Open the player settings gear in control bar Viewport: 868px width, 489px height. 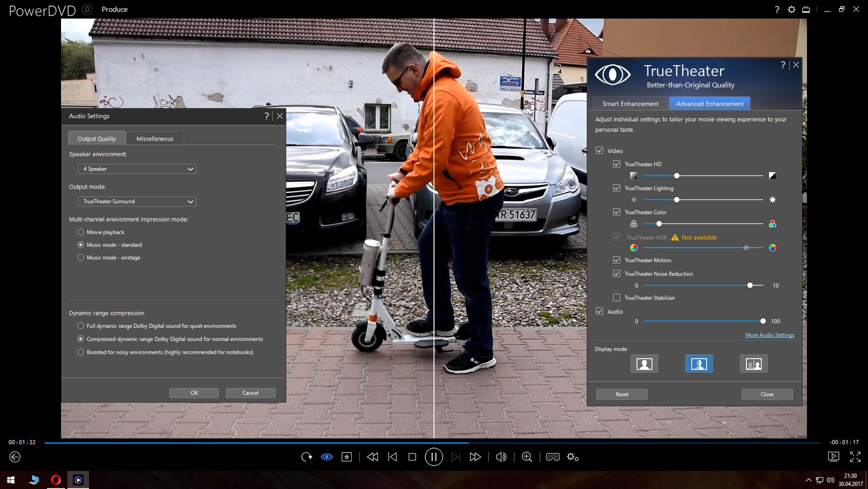573,457
